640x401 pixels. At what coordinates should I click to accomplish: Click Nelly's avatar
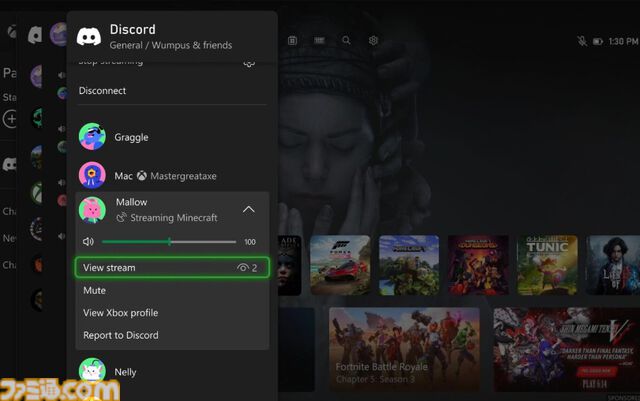pos(92,371)
